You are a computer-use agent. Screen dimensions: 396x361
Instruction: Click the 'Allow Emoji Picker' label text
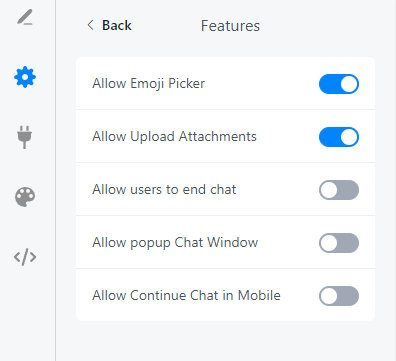tap(148, 84)
